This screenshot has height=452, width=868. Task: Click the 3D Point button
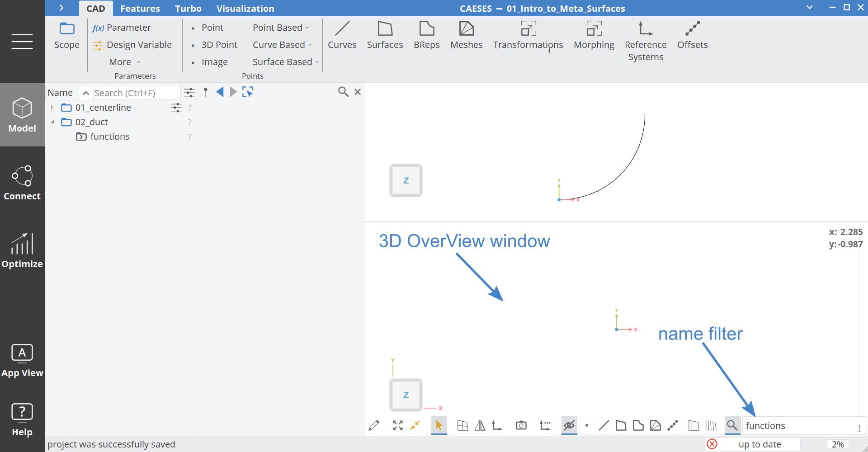pos(219,45)
